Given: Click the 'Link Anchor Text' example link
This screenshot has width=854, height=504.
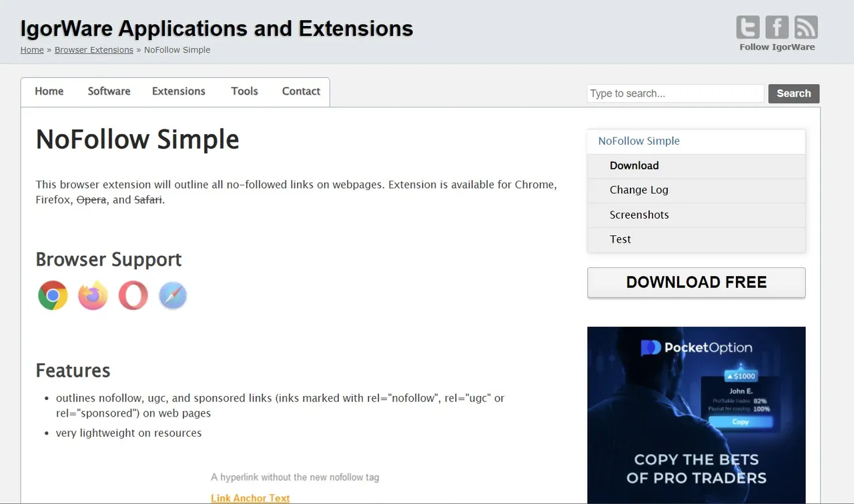Looking at the screenshot, I should point(250,498).
